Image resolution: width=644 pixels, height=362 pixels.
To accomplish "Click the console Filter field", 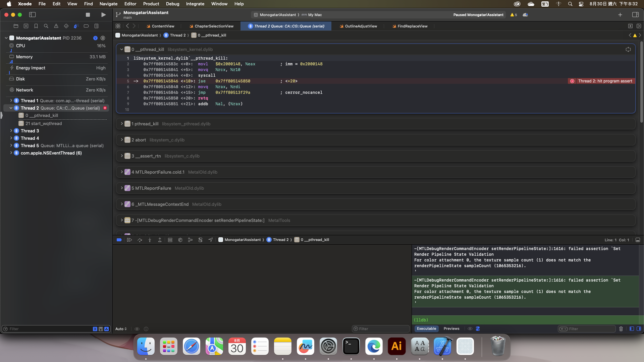I will click(x=586, y=329).
